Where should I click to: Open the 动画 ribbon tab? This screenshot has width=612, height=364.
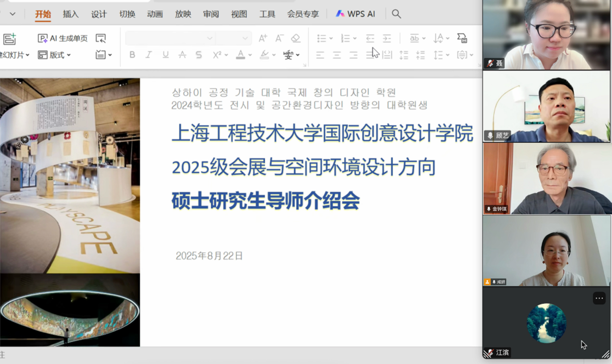click(155, 14)
